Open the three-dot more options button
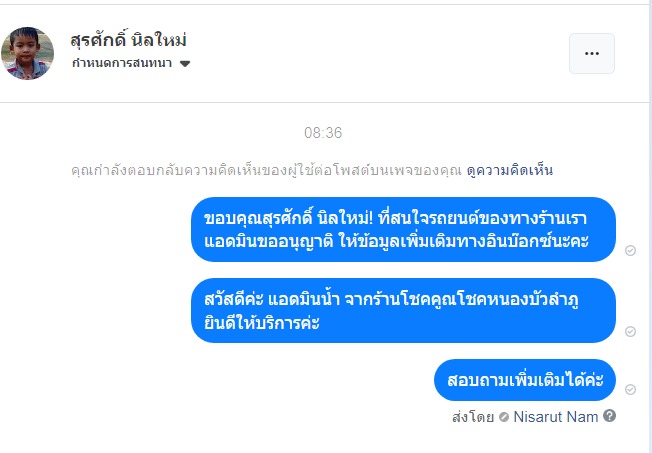Screen dimensions: 652x453 click(x=592, y=53)
